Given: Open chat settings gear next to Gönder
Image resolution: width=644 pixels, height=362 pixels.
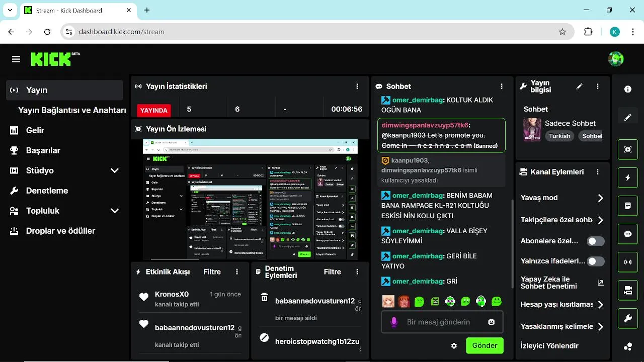Looking at the screenshot, I should (x=454, y=346).
